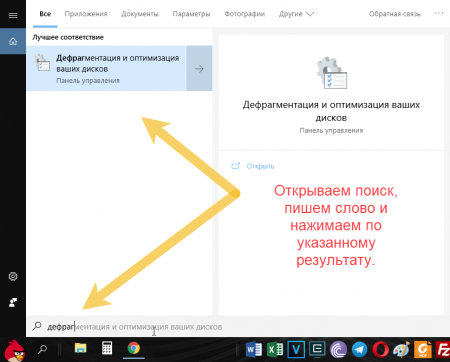The width and height of the screenshot is (450, 362).
Task: Open the hamburger menu in search panel
Action: click(x=13, y=15)
